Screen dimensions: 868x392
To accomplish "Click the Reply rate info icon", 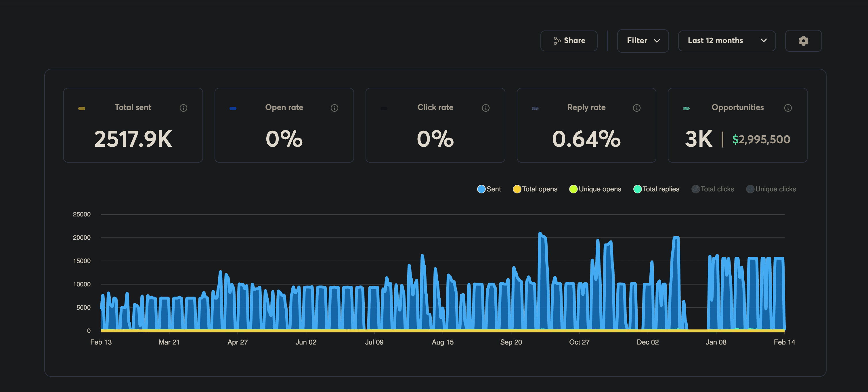I will point(636,108).
